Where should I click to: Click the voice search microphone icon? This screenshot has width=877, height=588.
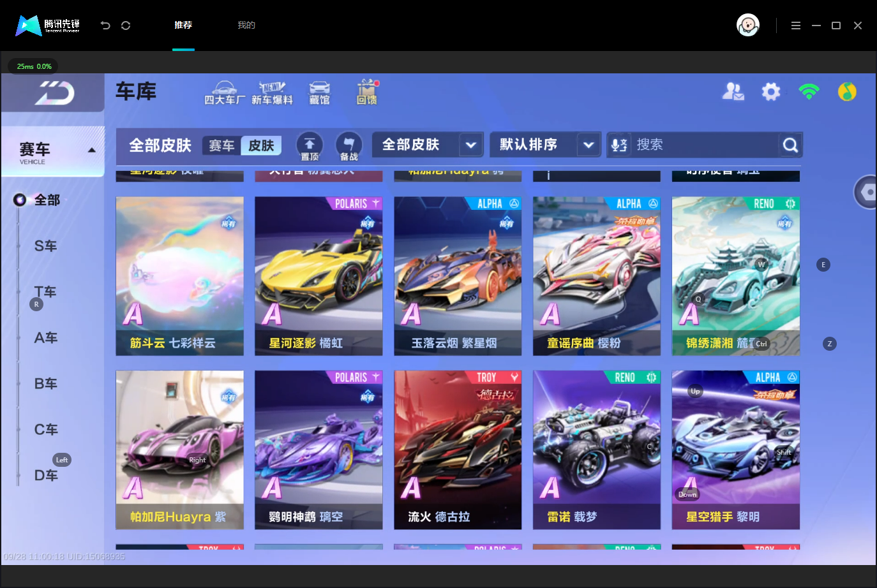click(x=619, y=145)
